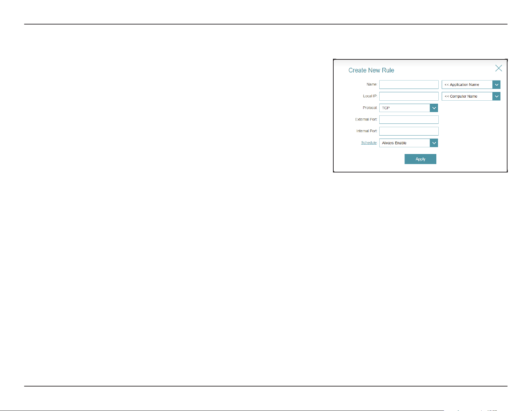Click the External Port input field

409,119
